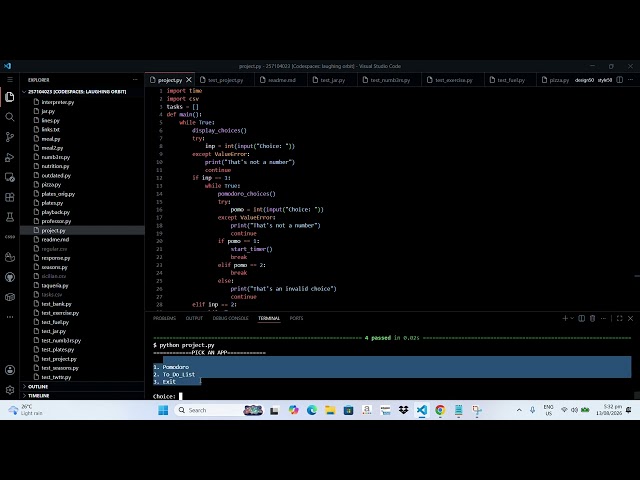
Task: Open the Ports panel tab
Action: tap(296, 318)
